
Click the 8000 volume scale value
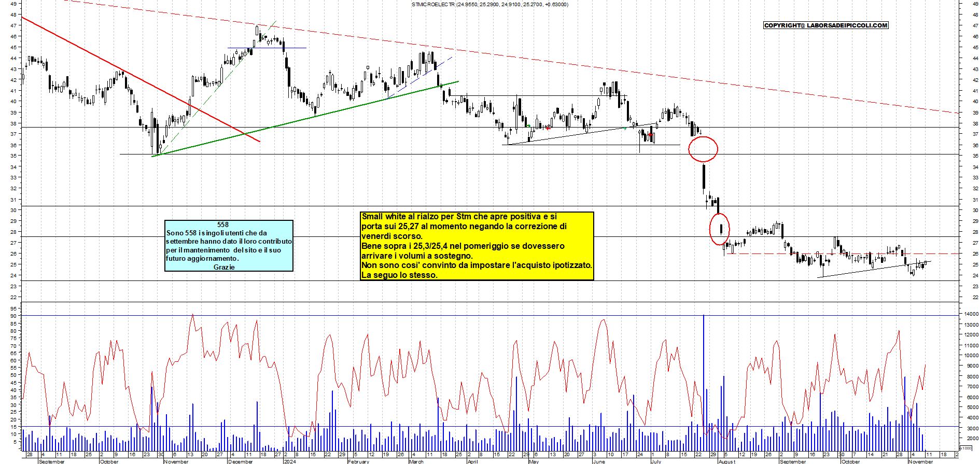click(x=972, y=376)
